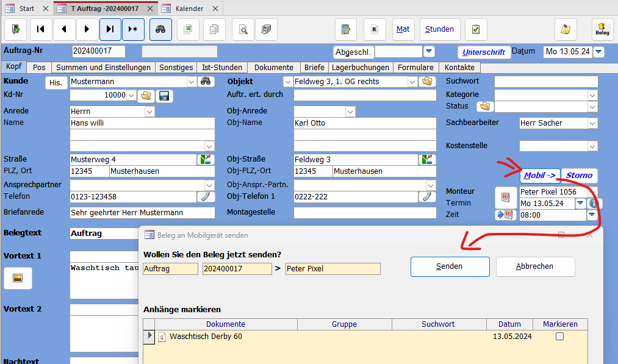This screenshot has width=618, height=364.
Task: Click the Mobil -> button
Action: click(539, 176)
